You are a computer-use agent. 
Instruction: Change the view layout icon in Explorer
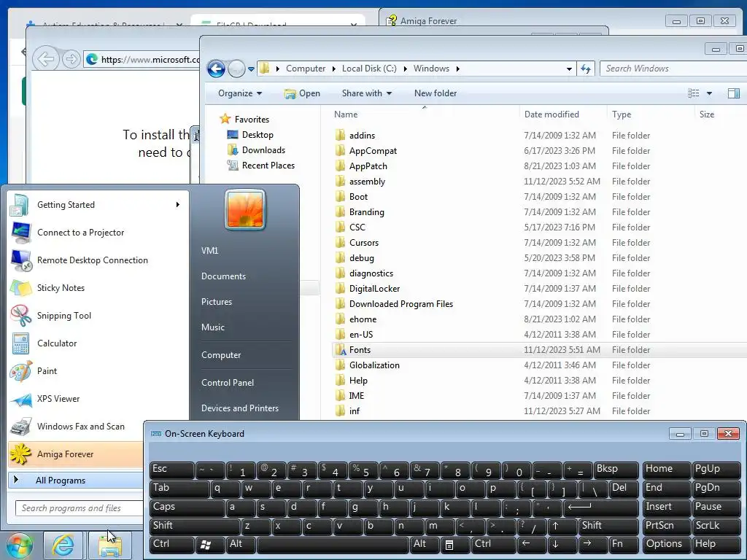[x=694, y=93]
